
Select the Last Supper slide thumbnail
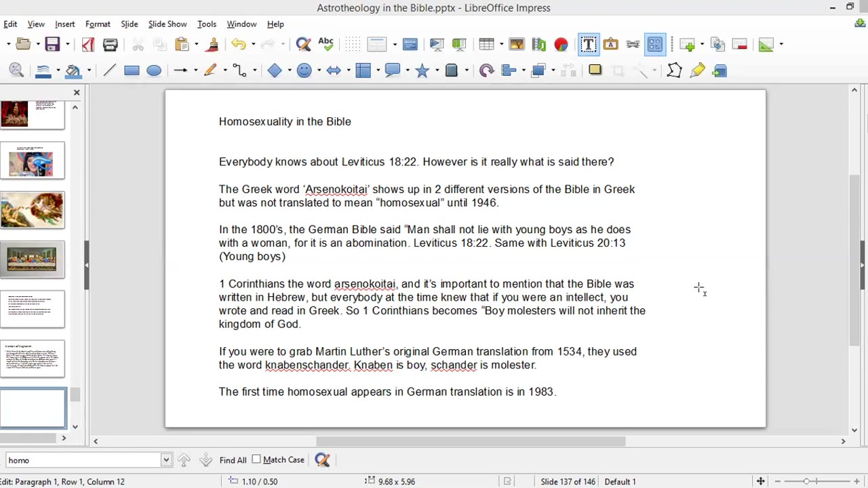(x=32, y=259)
